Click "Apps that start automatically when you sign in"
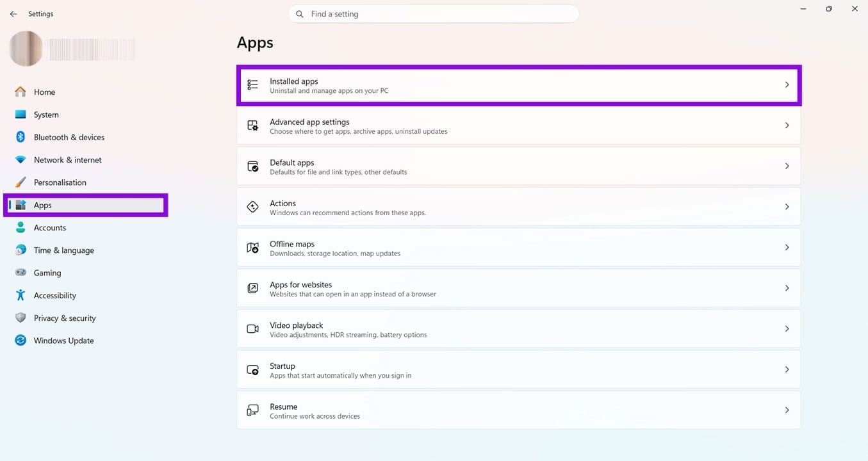Image resolution: width=868 pixels, height=461 pixels. coord(341,375)
